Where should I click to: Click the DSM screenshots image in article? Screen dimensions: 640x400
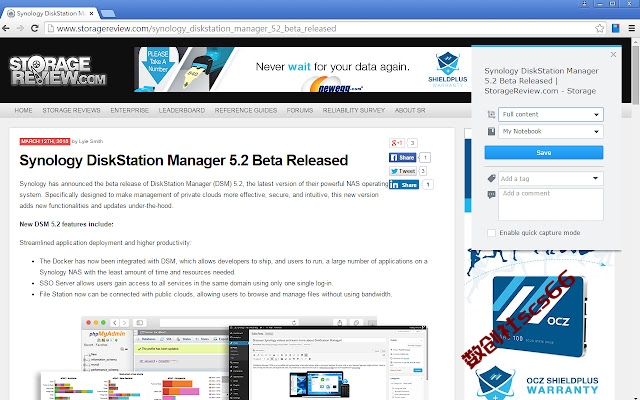[234, 358]
